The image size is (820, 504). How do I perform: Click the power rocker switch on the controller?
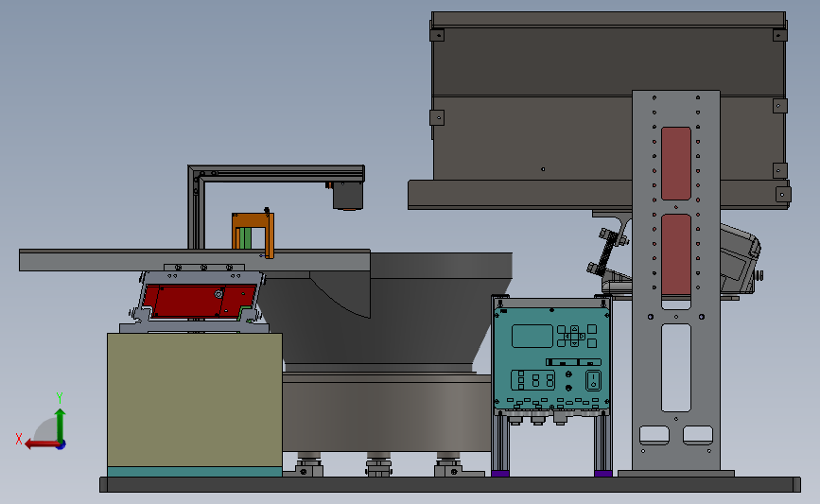click(593, 381)
